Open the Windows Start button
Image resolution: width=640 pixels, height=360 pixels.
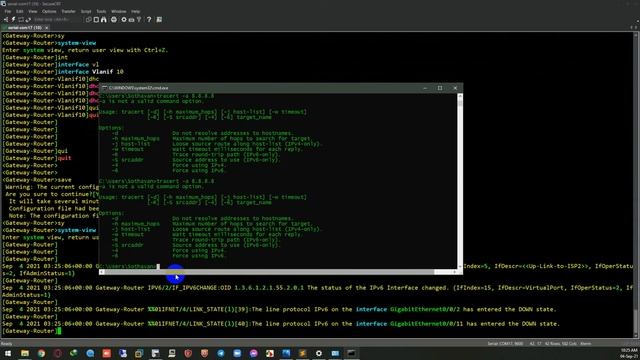[8, 353]
